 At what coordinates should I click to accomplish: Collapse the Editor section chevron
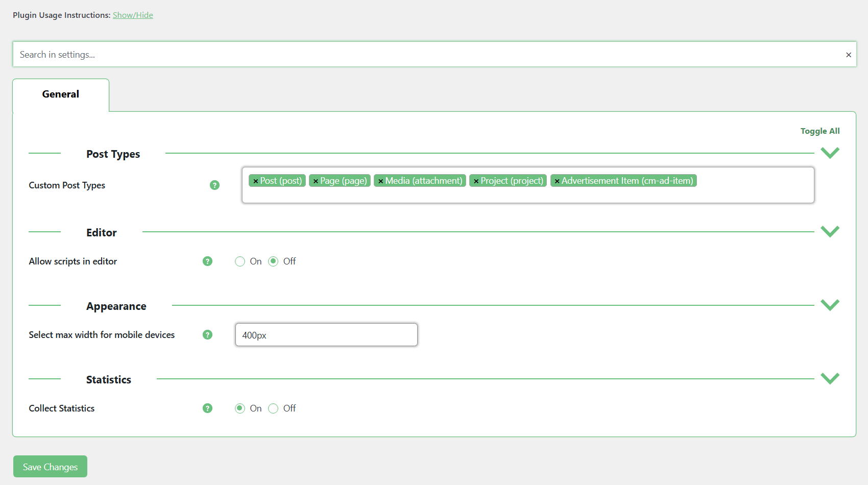(830, 231)
